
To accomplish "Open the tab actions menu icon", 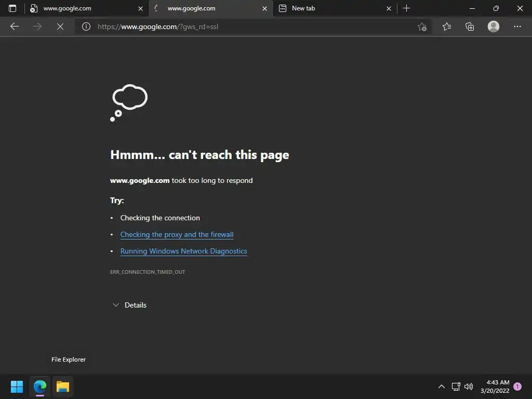I will coord(12,8).
